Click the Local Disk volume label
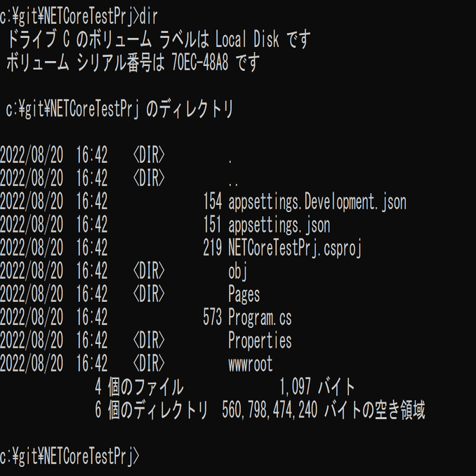The height and width of the screenshot is (476, 476). tap(246, 39)
